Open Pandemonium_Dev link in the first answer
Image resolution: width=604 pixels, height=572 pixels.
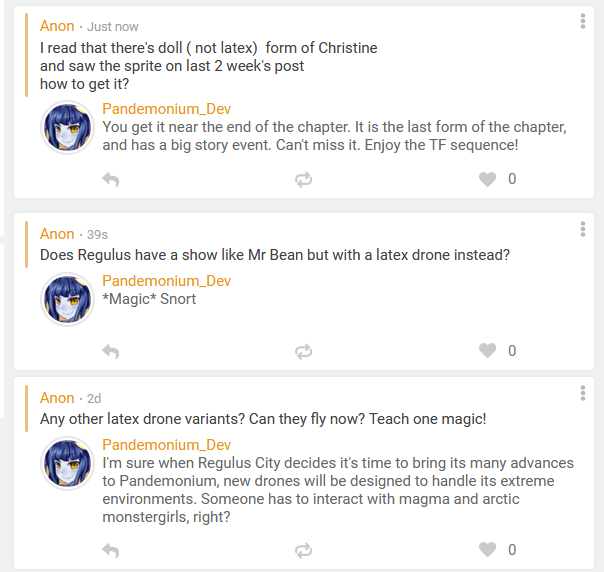(166, 109)
